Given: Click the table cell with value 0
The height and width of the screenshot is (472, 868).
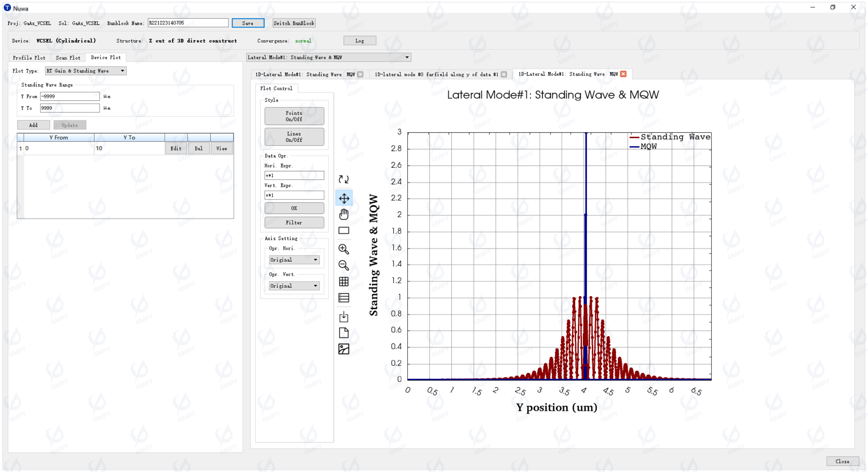Looking at the screenshot, I should click(59, 149).
